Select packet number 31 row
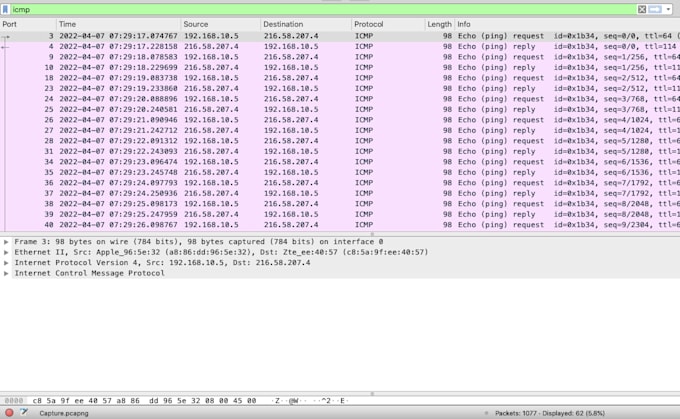 tap(340, 151)
